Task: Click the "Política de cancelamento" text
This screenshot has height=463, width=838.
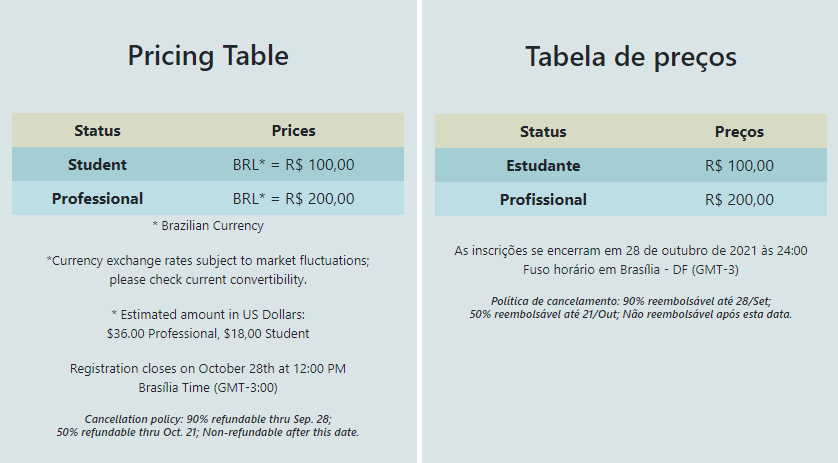Action: [631, 307]
